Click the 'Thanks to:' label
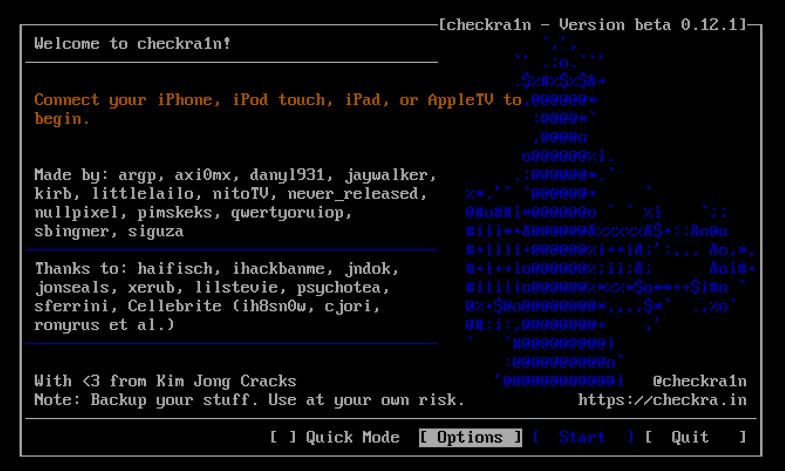Viewport: 785px width, 471px height. [81, 269]
